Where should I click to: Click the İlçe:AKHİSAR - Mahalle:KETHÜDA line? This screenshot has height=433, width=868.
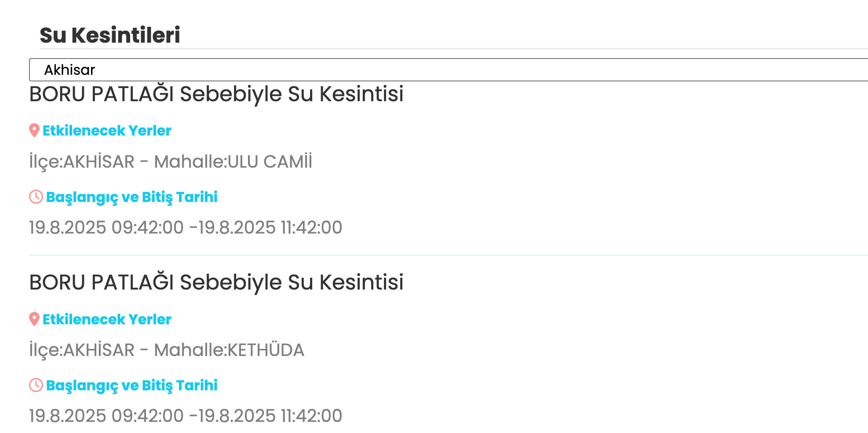point(166,350)
